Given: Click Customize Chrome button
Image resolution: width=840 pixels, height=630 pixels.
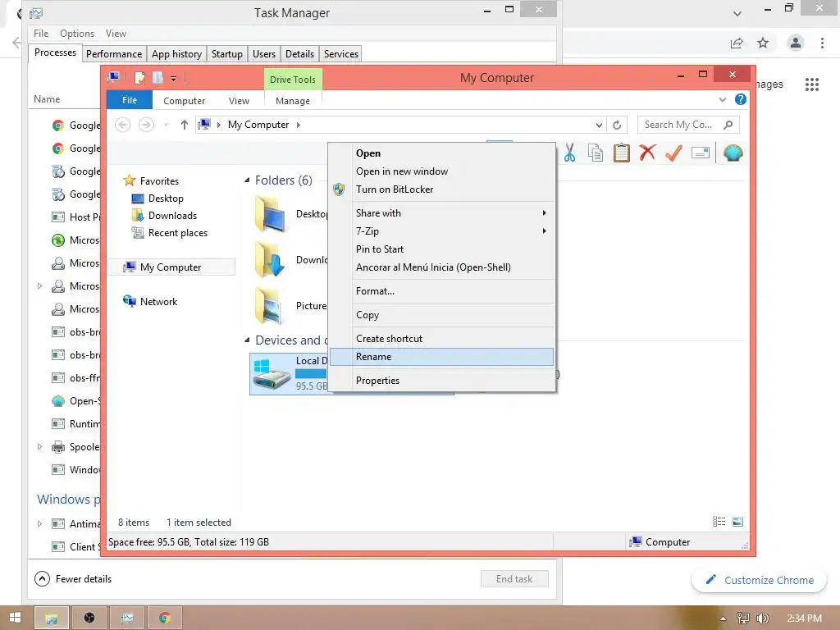Looking at the screenshot, I should tap(759, 580).
